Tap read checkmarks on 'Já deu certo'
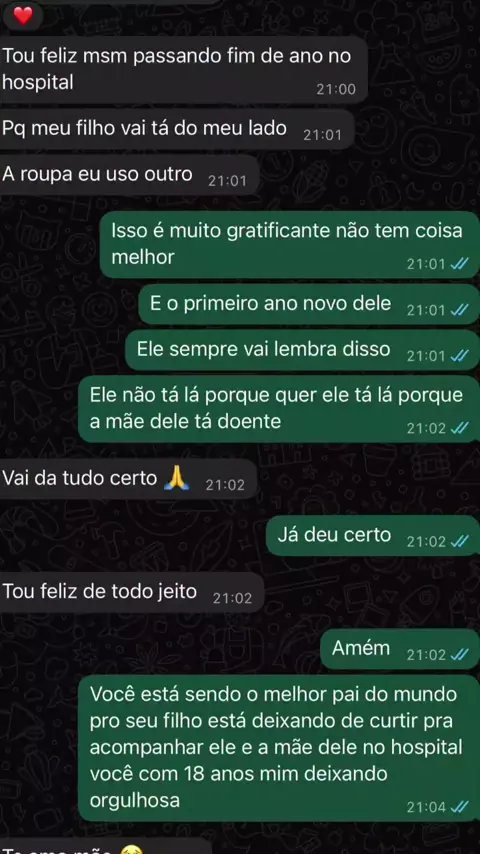 point(459,541)
